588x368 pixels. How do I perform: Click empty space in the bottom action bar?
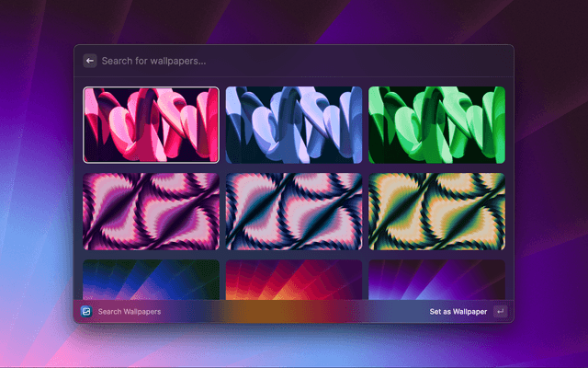tap(294, 312)
